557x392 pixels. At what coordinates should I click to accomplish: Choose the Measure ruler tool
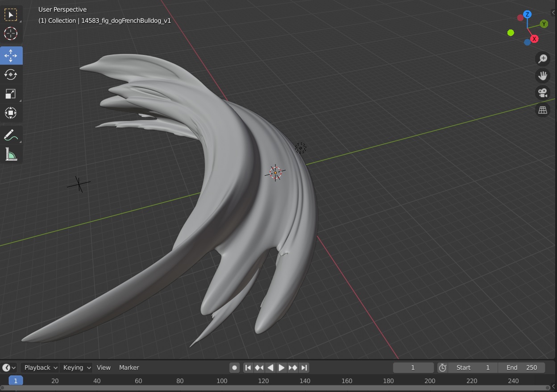pos(11,154)
